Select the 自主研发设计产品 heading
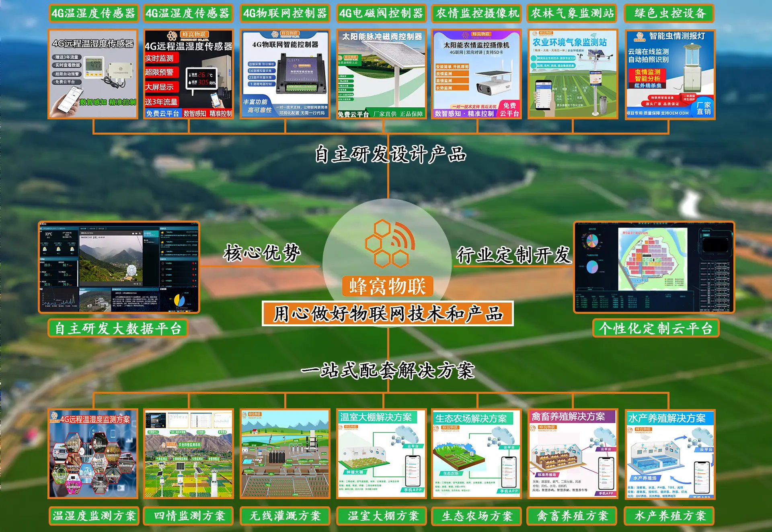 [390, 154]
